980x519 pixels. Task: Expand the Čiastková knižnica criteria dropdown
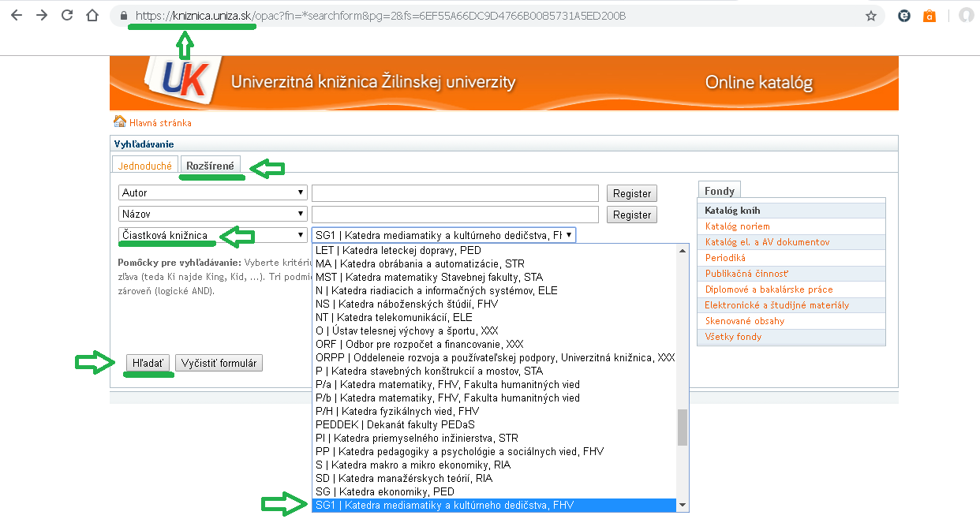coord(212,235)
